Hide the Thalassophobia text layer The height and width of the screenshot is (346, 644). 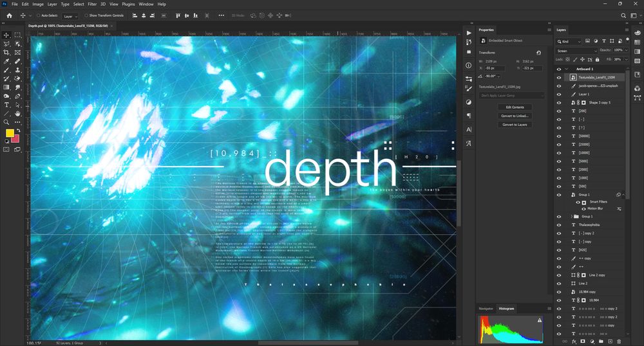(559, 225)
